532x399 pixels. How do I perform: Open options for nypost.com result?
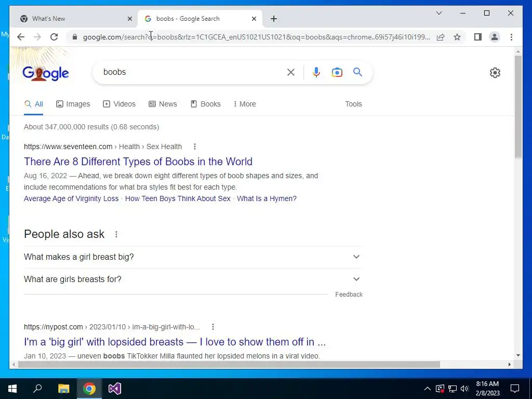click(x=212, y=327)
